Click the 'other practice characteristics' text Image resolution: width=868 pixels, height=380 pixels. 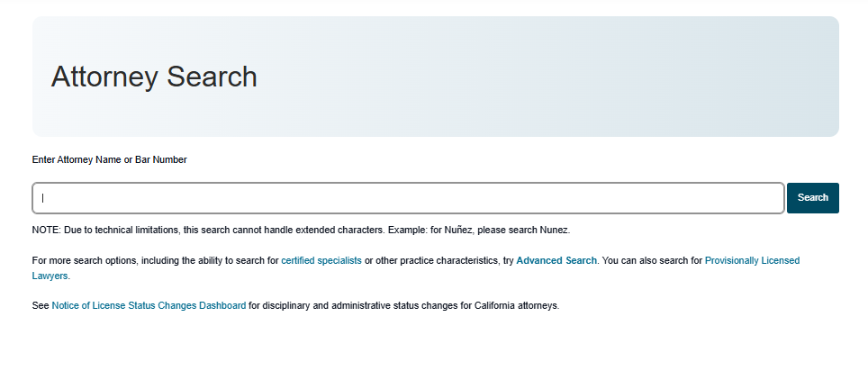click(437, 260)
